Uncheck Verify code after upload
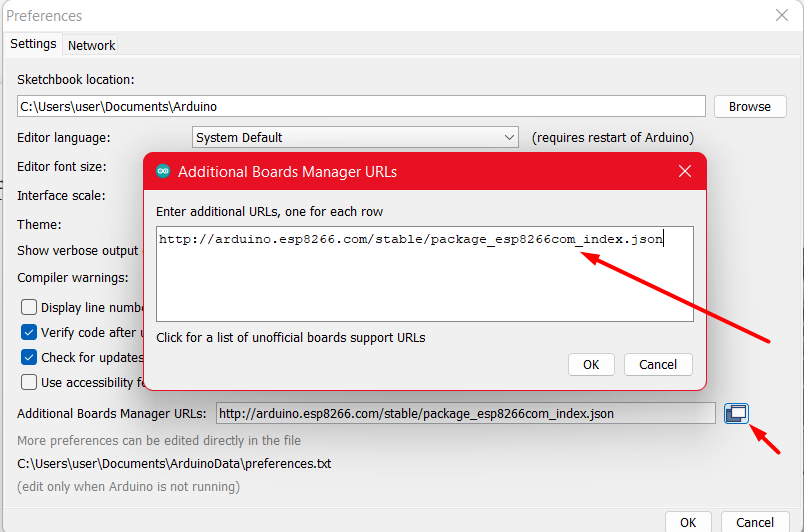804x532 pixels. tap(29, 332)
